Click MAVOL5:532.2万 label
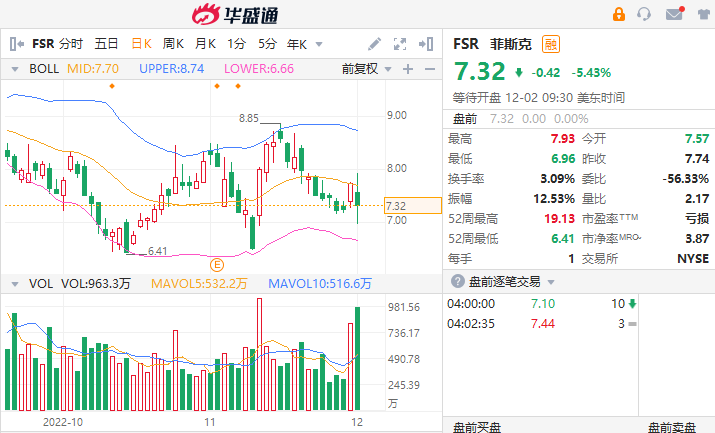Image resolution: width=715 pixels, height=433 pixels. click(199, 284)
